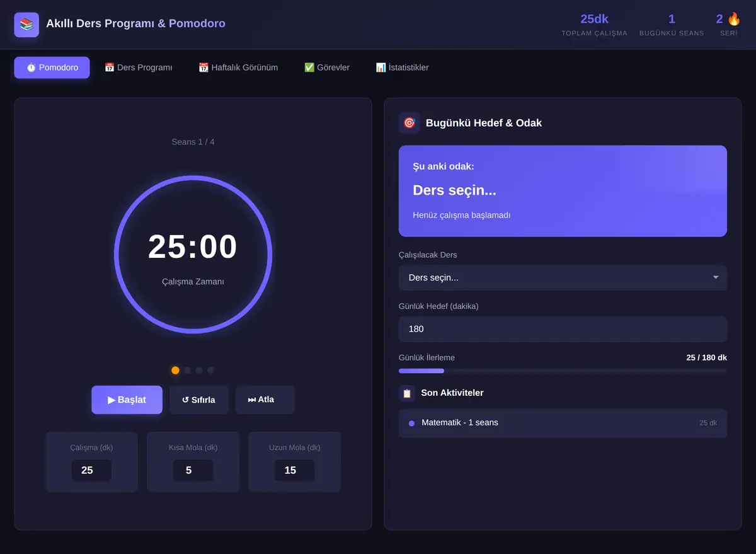The width and height of the screenshot is (756, 554).
Task: Expand the Ders seçin dropdown
Action: (x=563, y=278)
